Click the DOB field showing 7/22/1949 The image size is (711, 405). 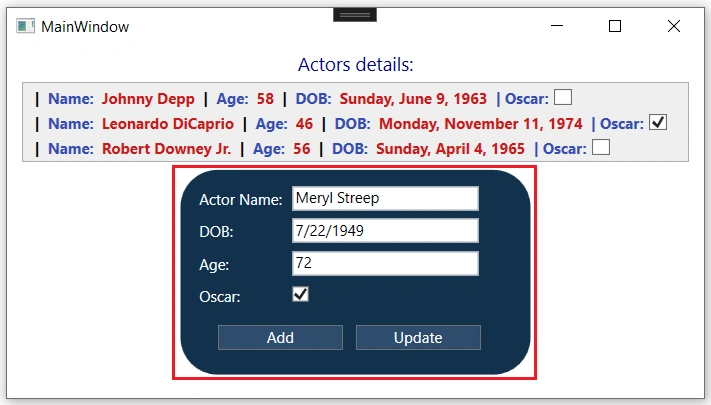tap(385, 230)
